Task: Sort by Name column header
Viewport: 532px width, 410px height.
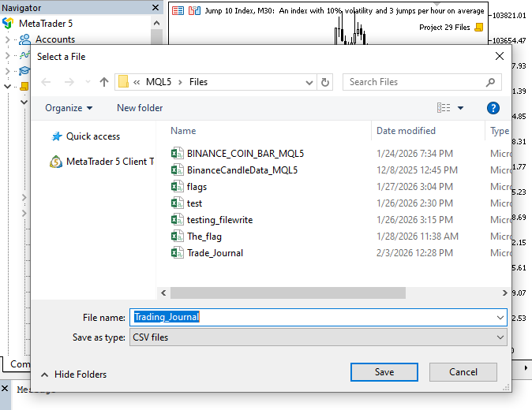Action: tap(183, 131)
